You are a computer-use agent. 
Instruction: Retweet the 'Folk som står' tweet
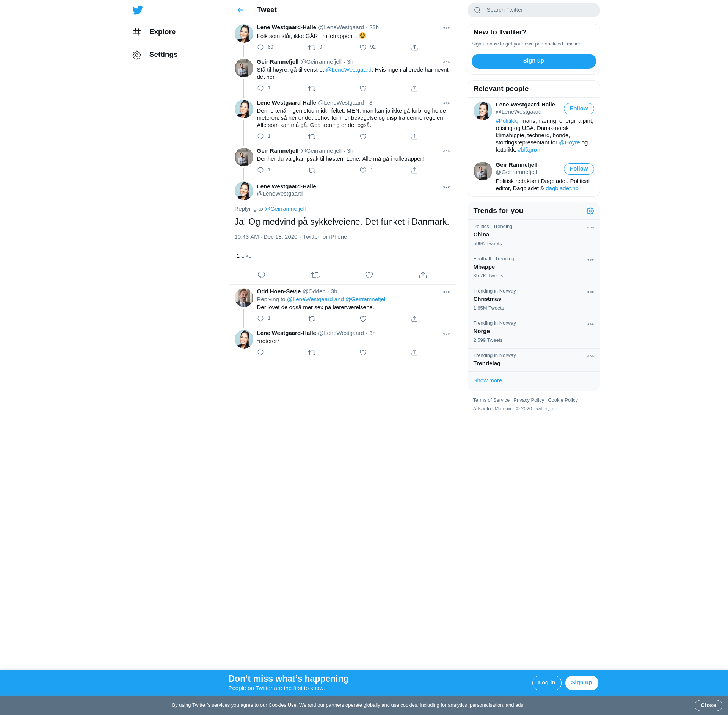coord(312,47)
